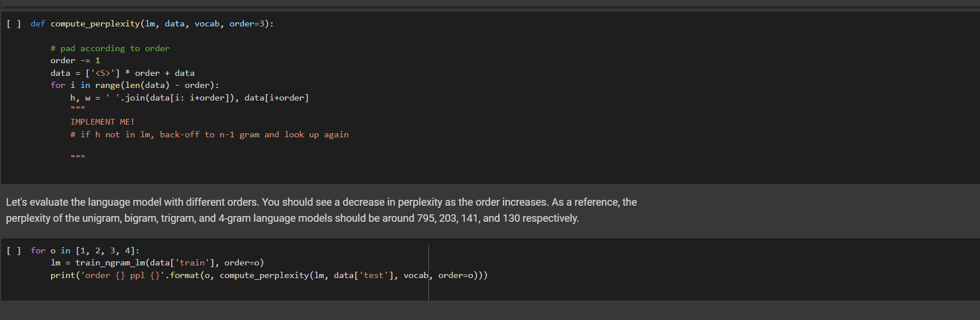Image resolution: width=980 pixels, height=320 pixels.
Task: Click 'data['train']' in train_ngram_lm call
Action: point(182,263)
